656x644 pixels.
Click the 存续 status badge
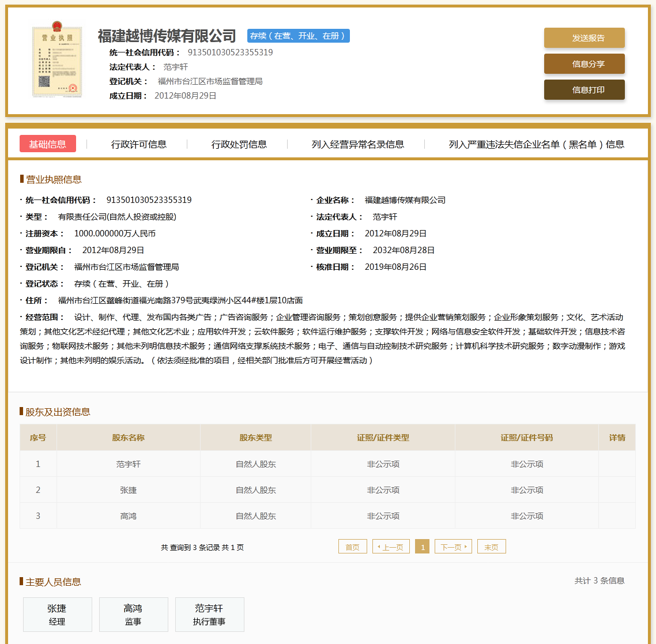click(298, 36)
